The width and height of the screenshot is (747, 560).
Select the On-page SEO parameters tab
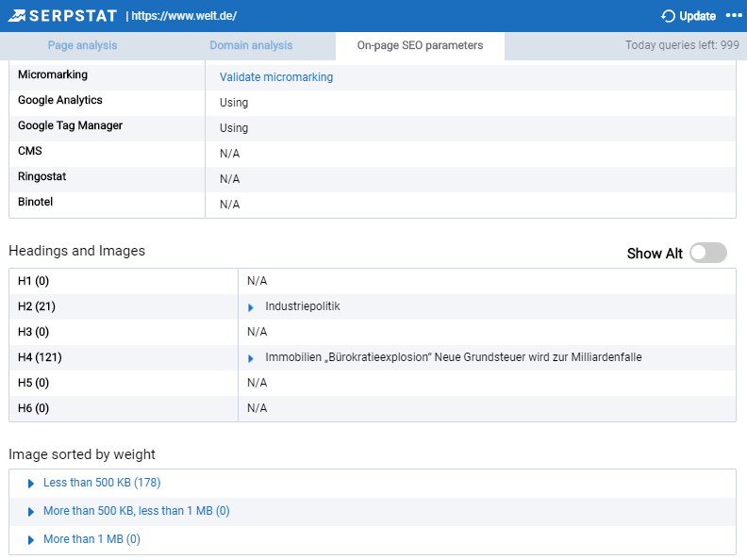point(420,45)
